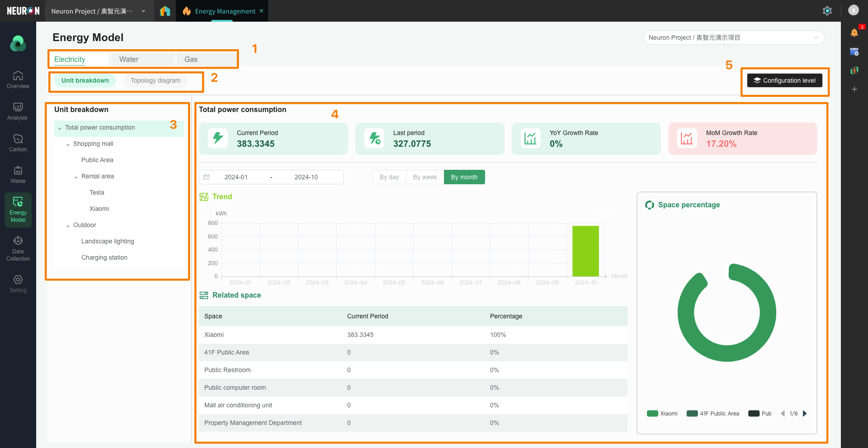Switch granularity to By day

coord(389,177)
